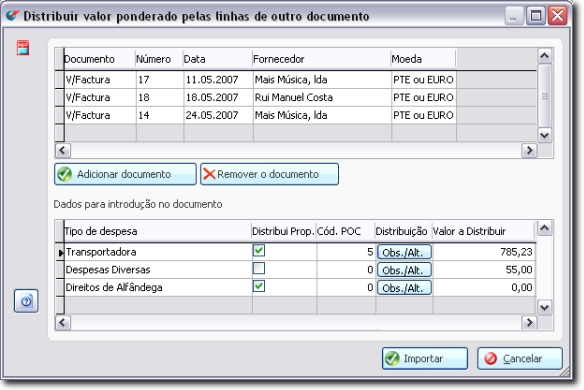584x390 pixels.
Task: Select V/Factura cell in row numbered 14
Action: point(100,115)
